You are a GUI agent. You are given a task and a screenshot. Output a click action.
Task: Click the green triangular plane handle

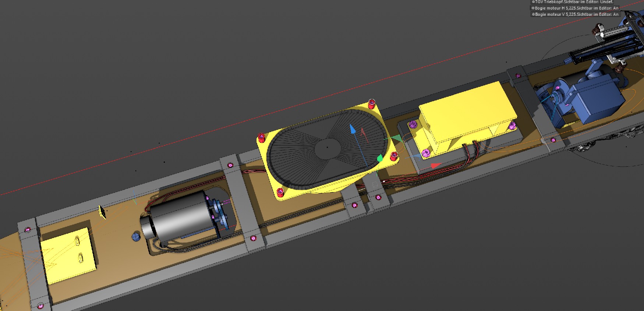point(397,139)
